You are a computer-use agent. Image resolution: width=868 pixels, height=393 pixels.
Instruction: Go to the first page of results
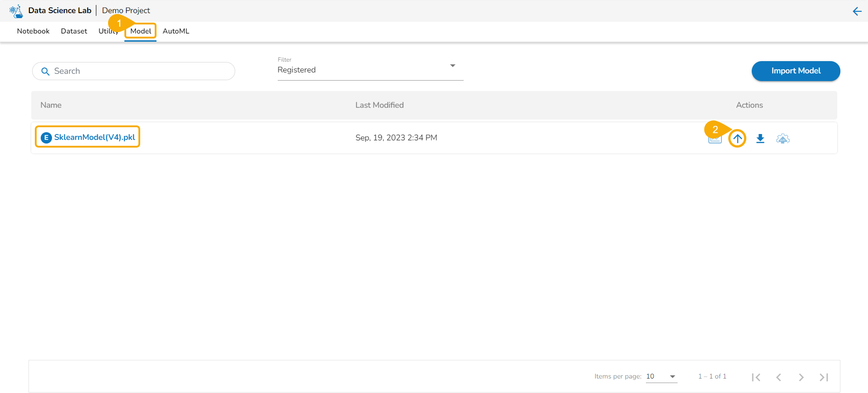click(x=756, y=377)
